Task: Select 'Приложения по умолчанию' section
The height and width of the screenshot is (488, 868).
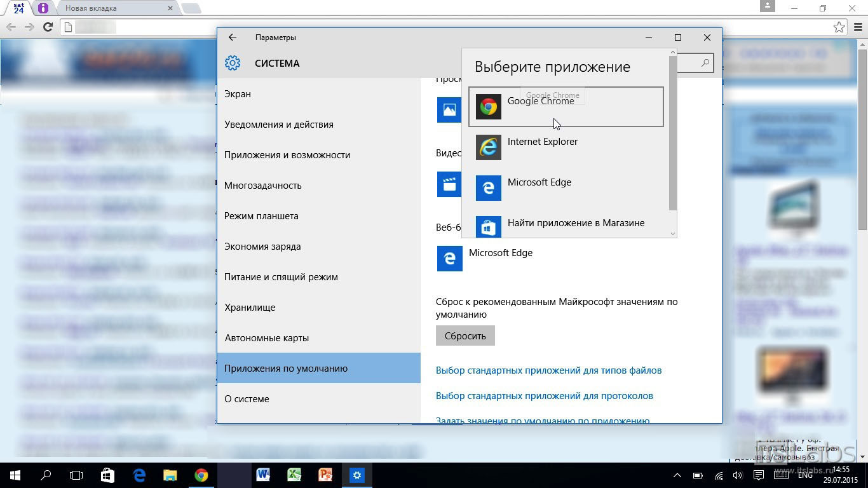Action: [x=318, y=369]
